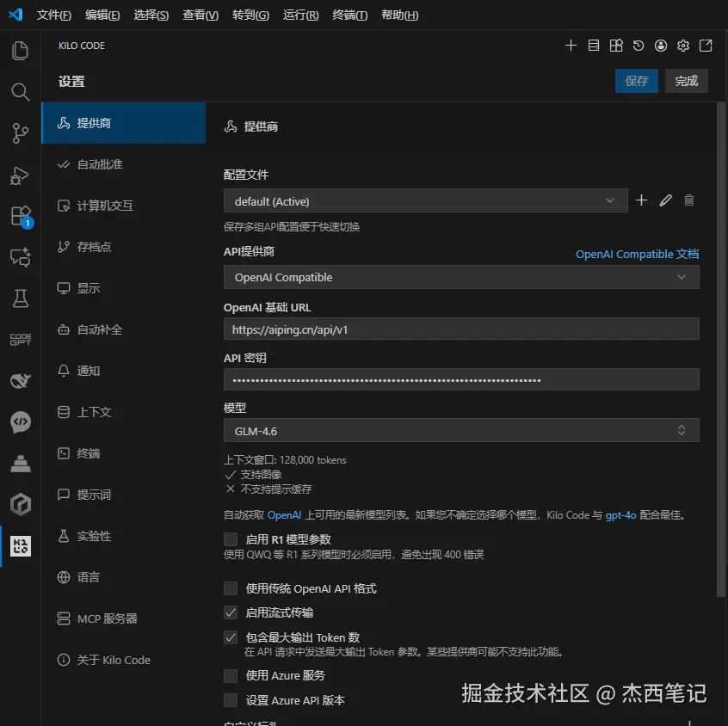This screenshot has height=726, width=728.
Task: Open Extensions view with badge
Action: [x=21, y=216]
